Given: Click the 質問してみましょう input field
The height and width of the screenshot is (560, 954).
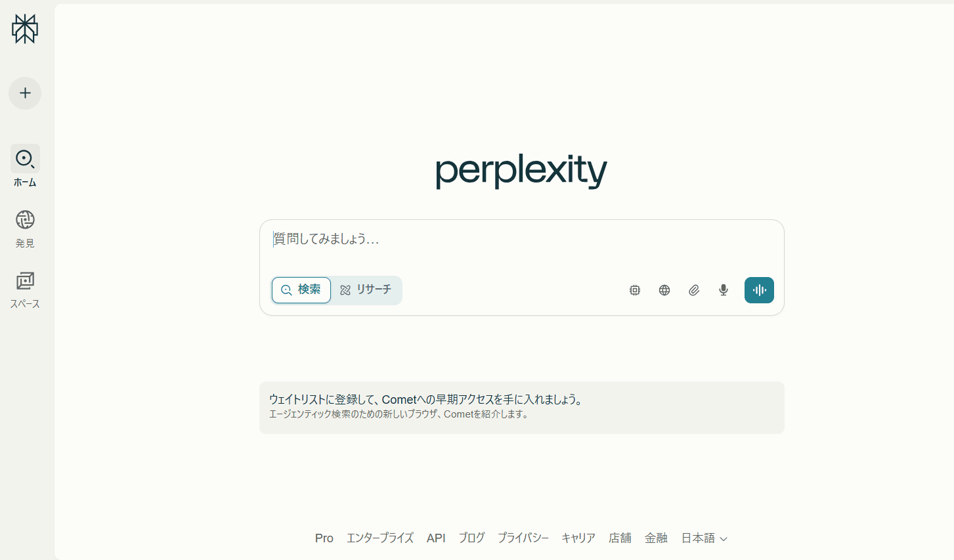Looking at the screenshot, I should click(x=460, y=240).
